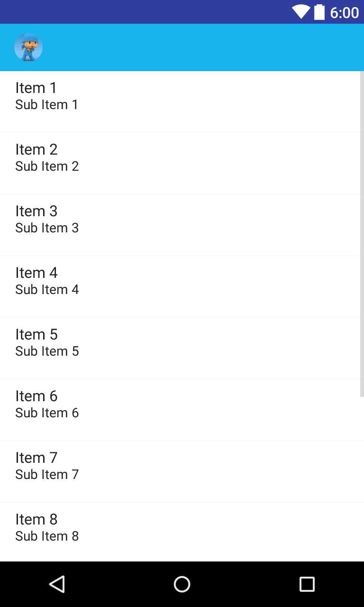Click the Sub Item 1 text

[x=46, y=104]
